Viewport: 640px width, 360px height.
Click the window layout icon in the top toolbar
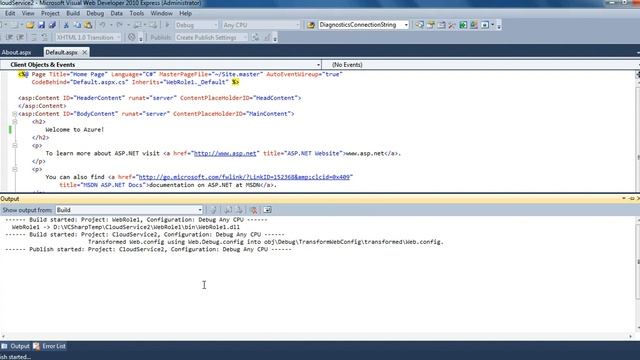pos(484,25)
